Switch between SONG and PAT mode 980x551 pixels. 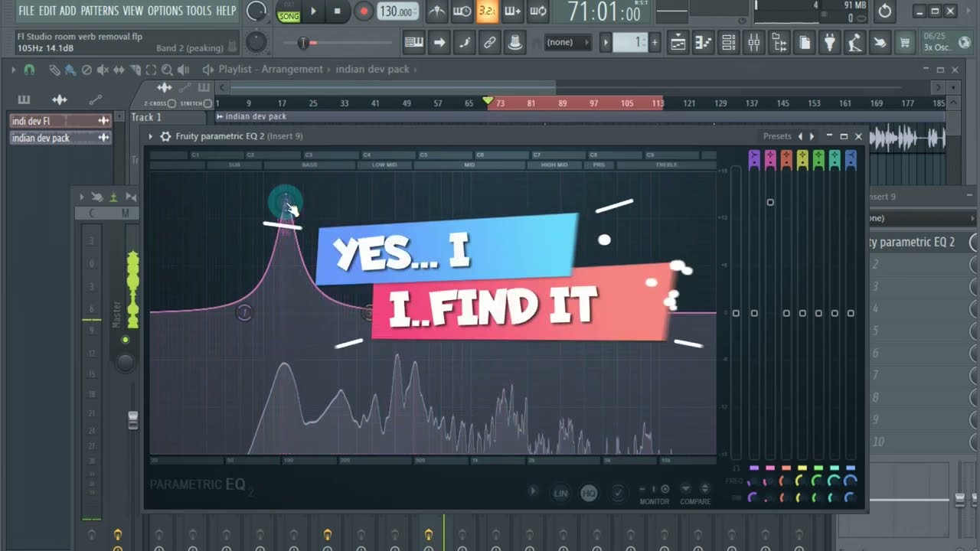289,12
